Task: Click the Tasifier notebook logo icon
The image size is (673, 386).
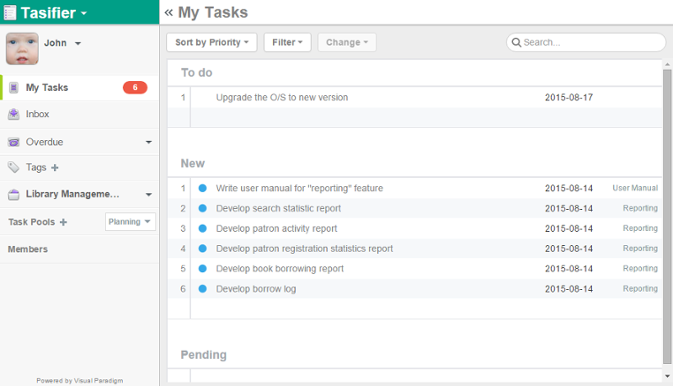Action: [x=9, y=12]
